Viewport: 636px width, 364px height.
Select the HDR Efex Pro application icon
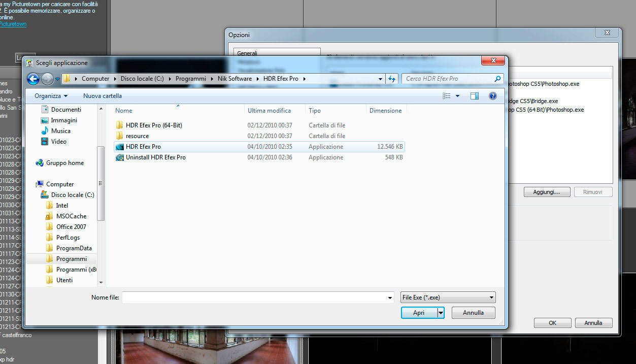[120, 147]
